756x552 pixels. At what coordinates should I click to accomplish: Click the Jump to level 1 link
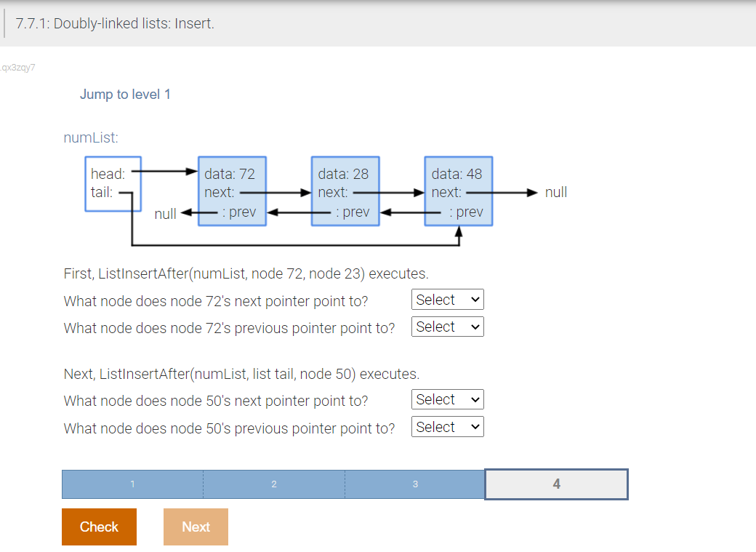(x=125, y=94)
